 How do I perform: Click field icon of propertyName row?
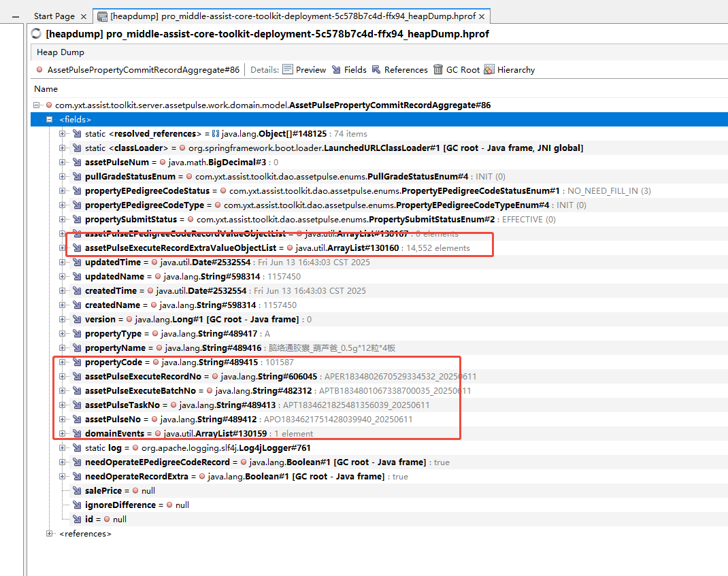click(77, 348)
